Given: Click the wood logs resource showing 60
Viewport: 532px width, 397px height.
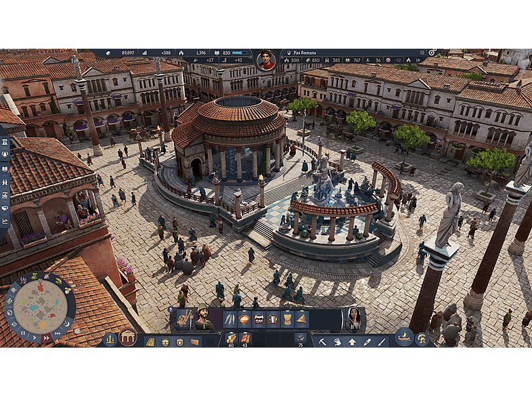Looking at the screenshot, I should 231,340.
